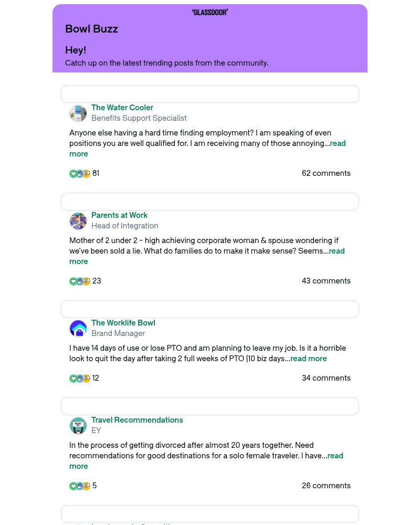
Task: Expand Mother of 2 post read more
Action: [x=336, y=251]
